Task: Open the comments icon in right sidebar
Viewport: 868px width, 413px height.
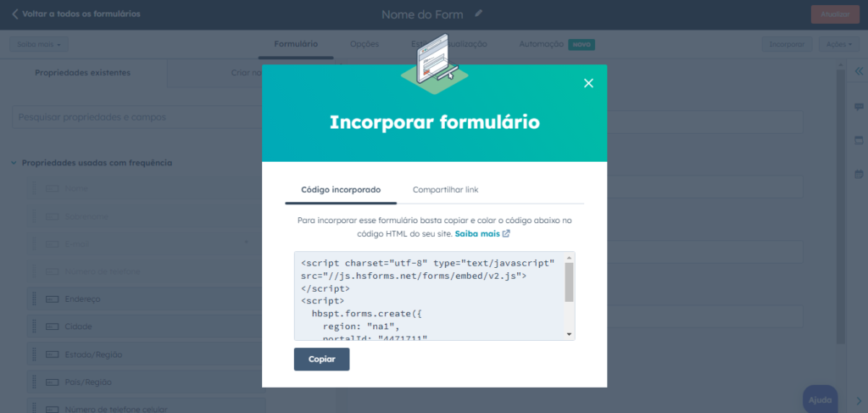Action: point(859,107)
